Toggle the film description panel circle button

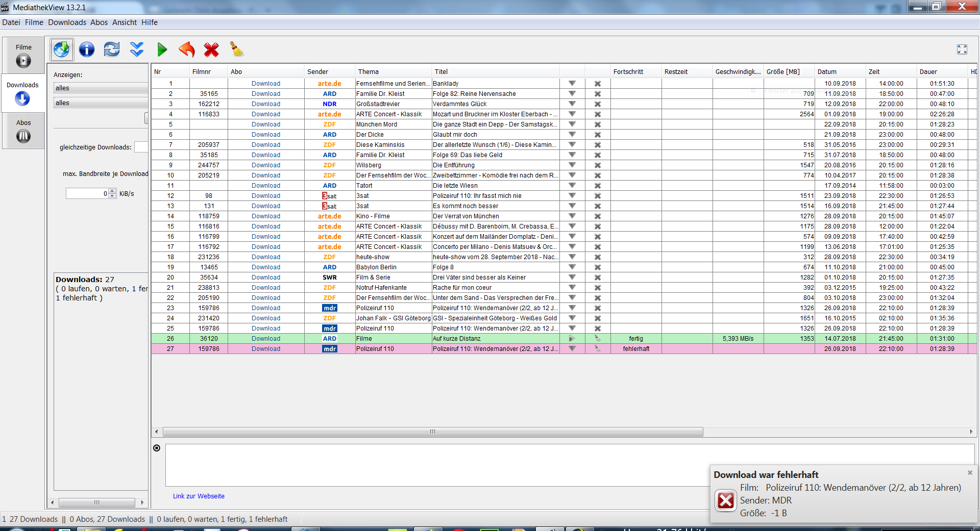(157, 448)
